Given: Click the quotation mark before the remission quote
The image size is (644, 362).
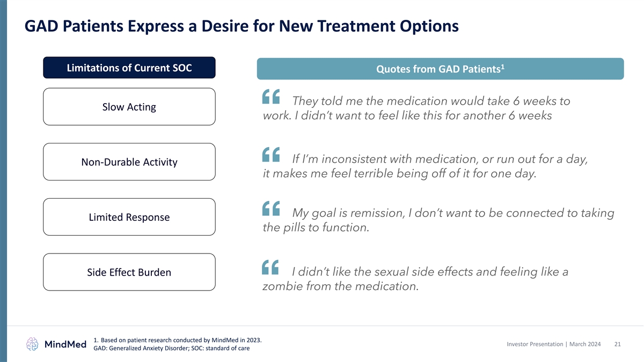Looking at the screenshot, I should pyautogui.click(x=272, y=208).
